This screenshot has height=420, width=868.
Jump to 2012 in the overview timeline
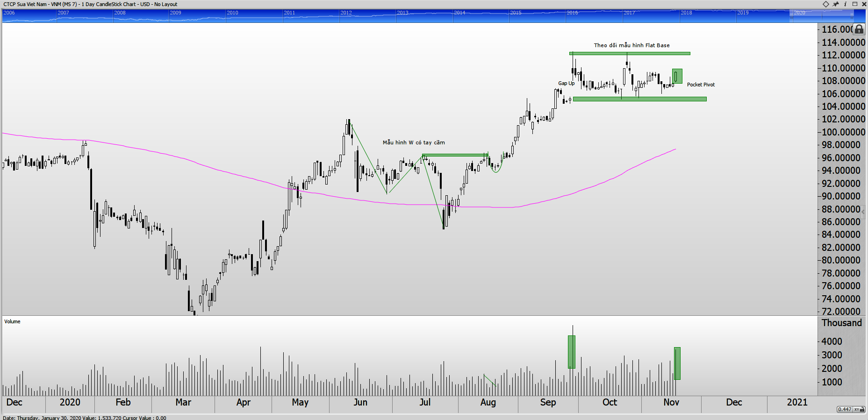tap(346, 13)
